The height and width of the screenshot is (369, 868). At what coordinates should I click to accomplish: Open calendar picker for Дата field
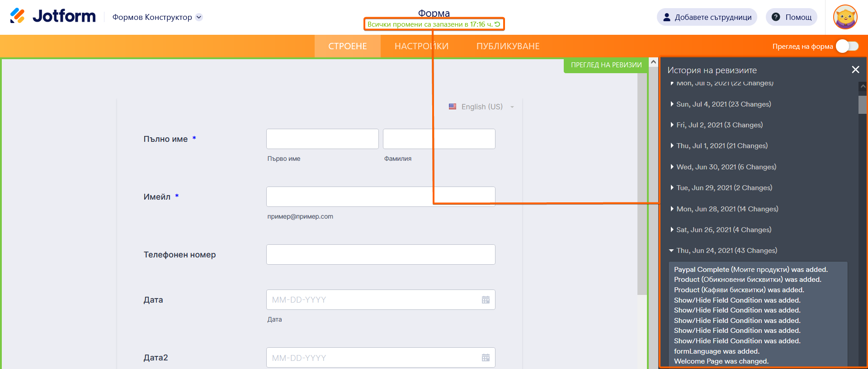[486, 300]
